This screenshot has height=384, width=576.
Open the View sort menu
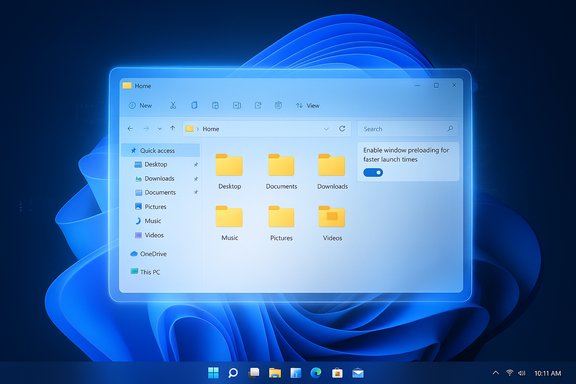[308, 105]
